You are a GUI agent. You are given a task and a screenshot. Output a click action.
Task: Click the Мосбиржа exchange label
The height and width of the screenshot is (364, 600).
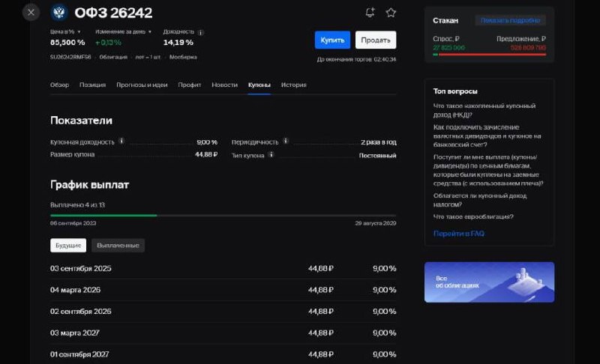(x=183, y=57)
